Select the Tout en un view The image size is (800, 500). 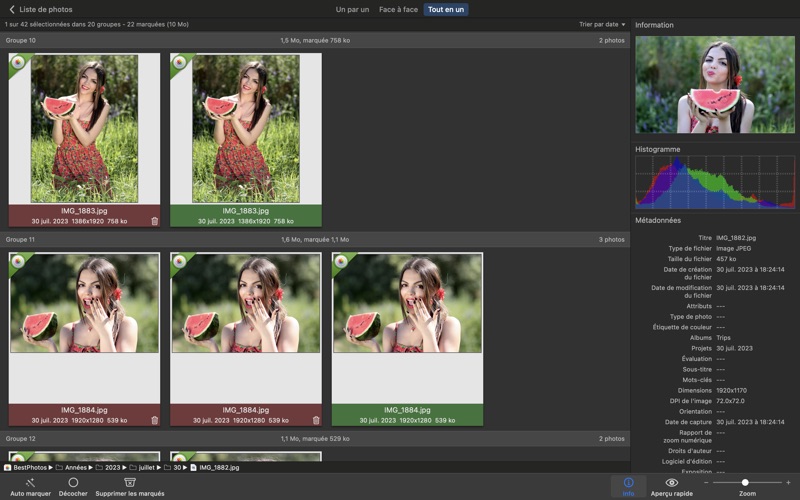coord(446,9)
